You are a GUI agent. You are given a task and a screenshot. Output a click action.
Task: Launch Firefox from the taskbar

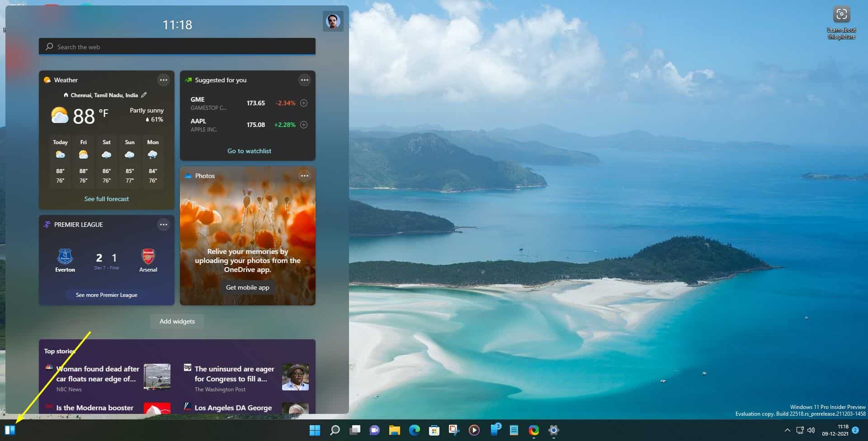click(533, 430)
